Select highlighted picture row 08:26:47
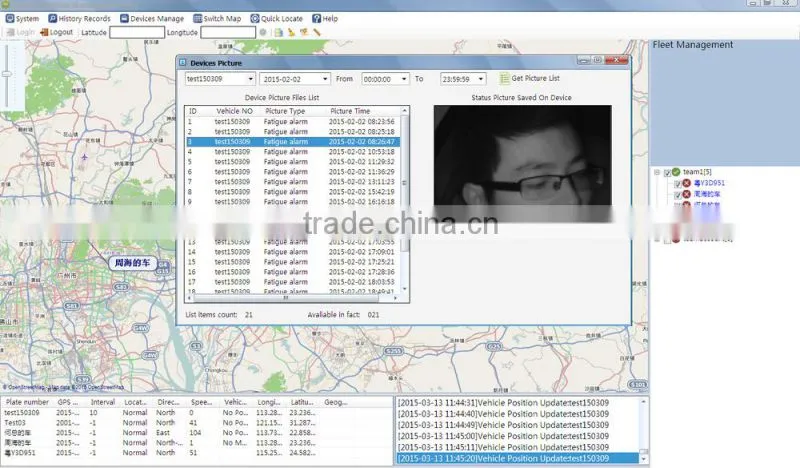Screen dimensions: 800x468 point(293,141)
